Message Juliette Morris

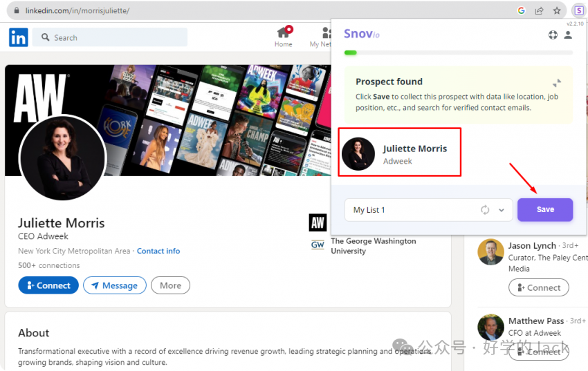click(x=115, y=285)
